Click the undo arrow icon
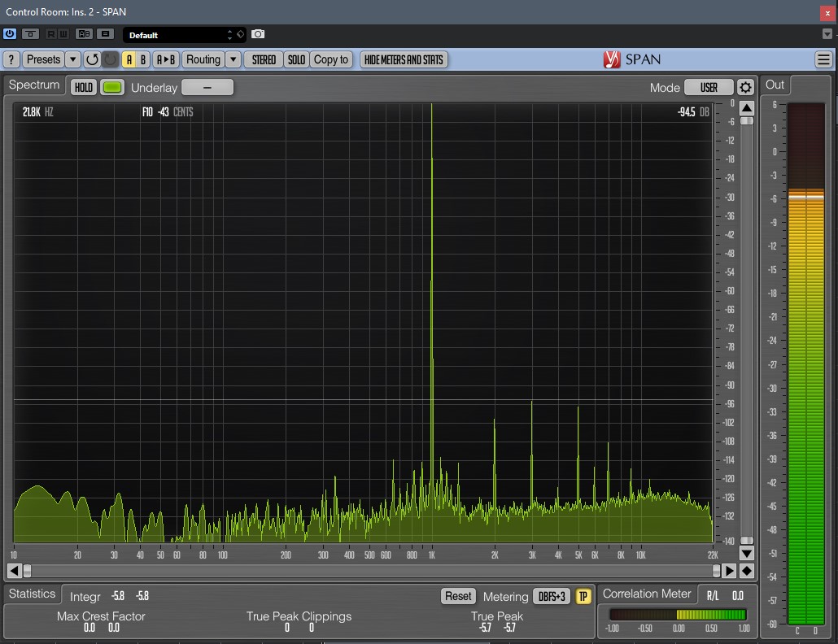 (x=92, y=59)
